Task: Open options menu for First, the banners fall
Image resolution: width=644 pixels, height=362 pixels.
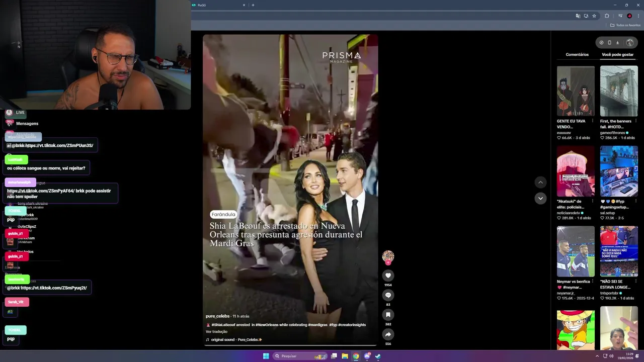Action: [x=635, y=121]
